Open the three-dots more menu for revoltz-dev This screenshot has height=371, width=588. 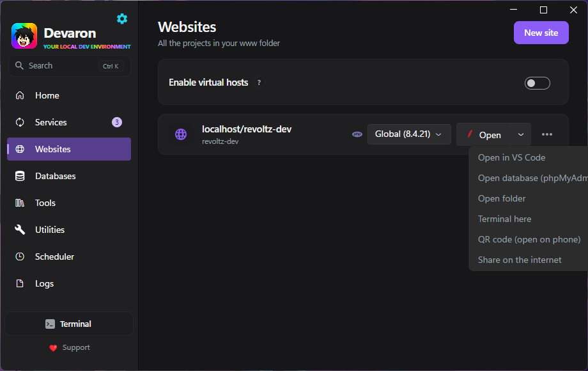pos(546,134)
